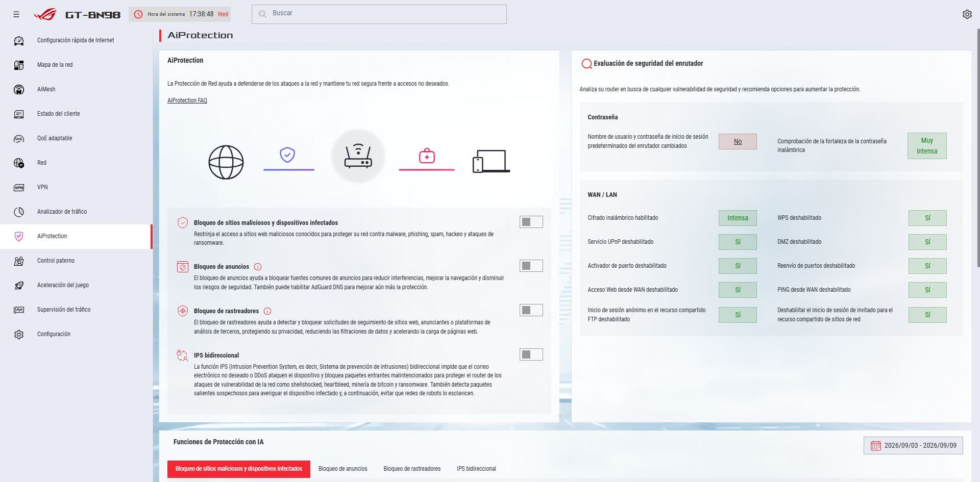This screenshot has width=980, height=482.
Task: Open settings gear icon in top right
Action: 967,14
